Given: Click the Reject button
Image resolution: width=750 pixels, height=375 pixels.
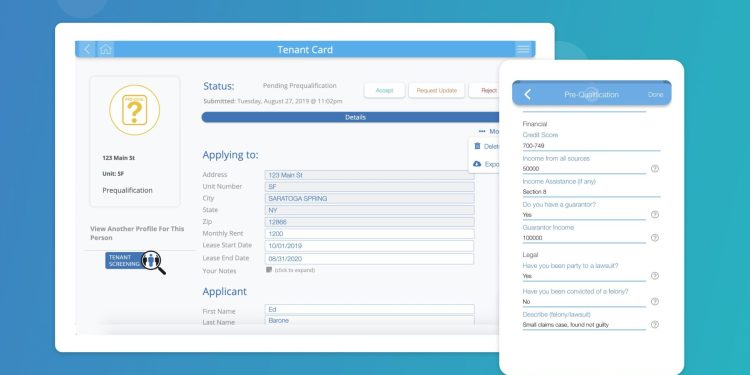Looking at the screenshot, I should [484, 90].
